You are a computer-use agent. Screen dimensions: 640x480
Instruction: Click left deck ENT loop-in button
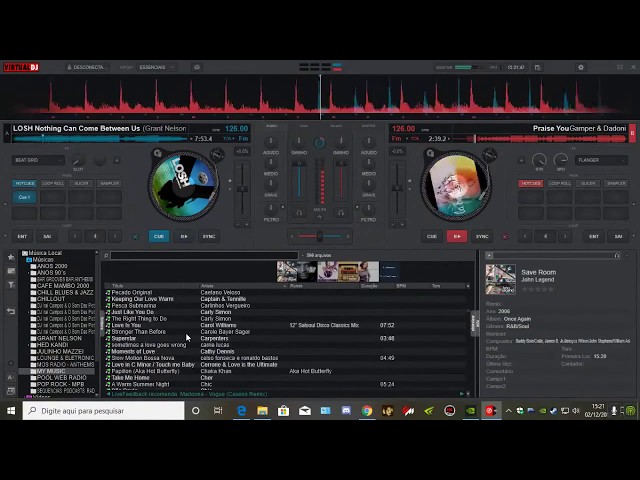click(x=22, y=236)
